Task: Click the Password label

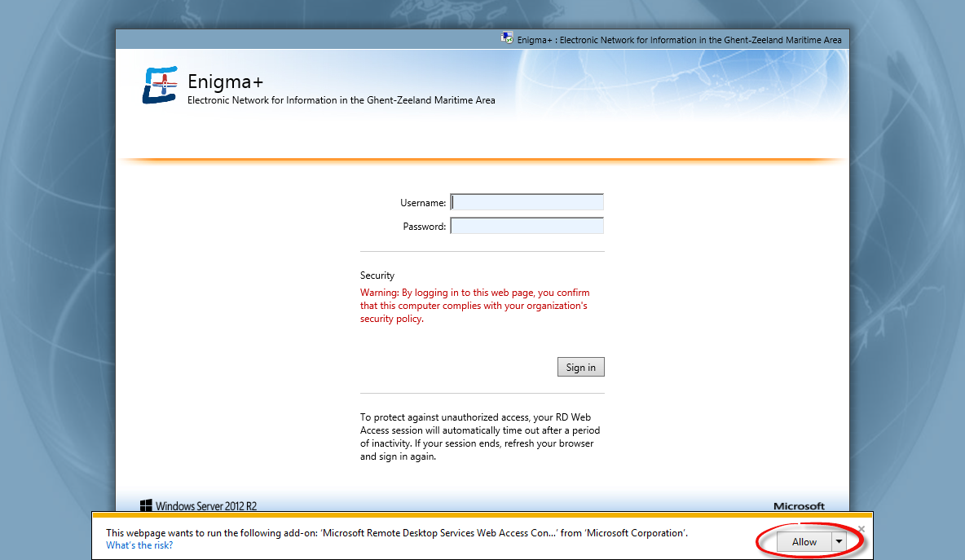Action: [x=424, y=226]
